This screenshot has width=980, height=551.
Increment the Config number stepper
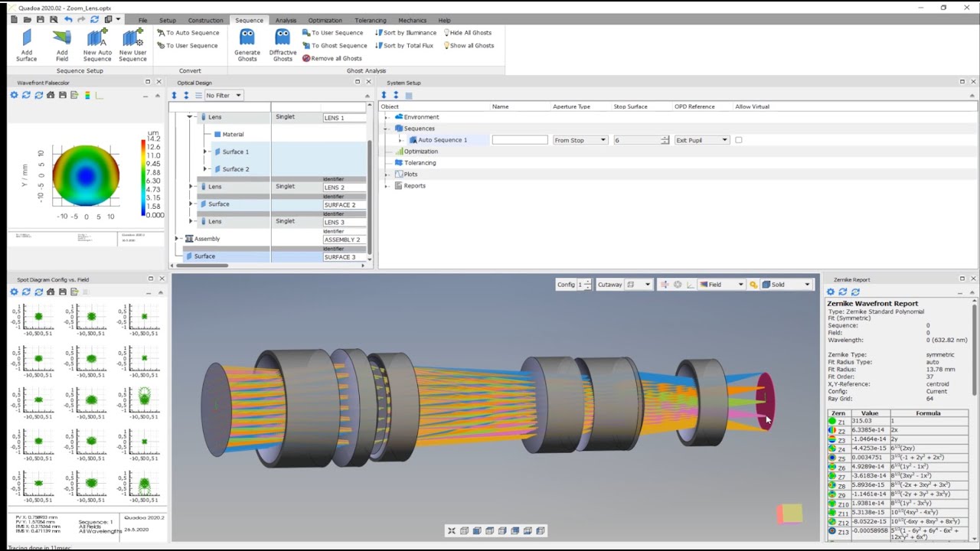click(x=587, y=282)
